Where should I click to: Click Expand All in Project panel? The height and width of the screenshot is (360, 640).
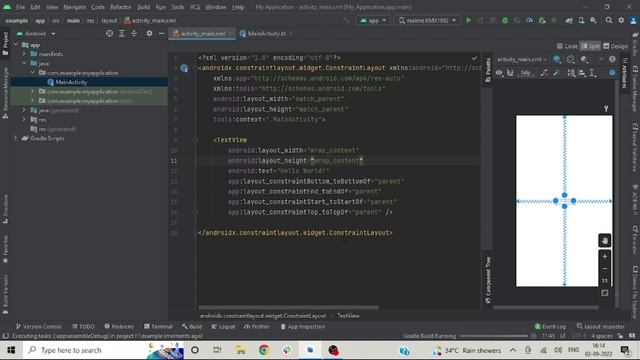pos(122,33)
